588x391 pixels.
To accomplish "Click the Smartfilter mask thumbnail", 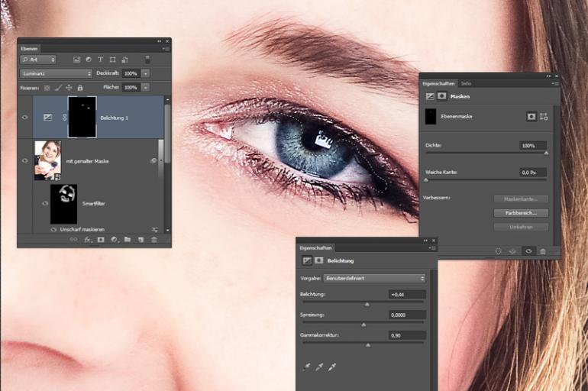I will 63,204.
